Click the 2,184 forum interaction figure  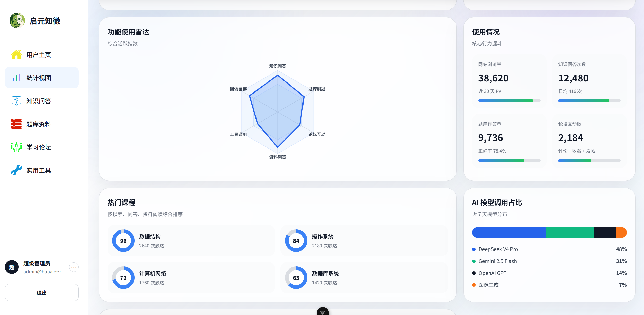tap(571, 138)
